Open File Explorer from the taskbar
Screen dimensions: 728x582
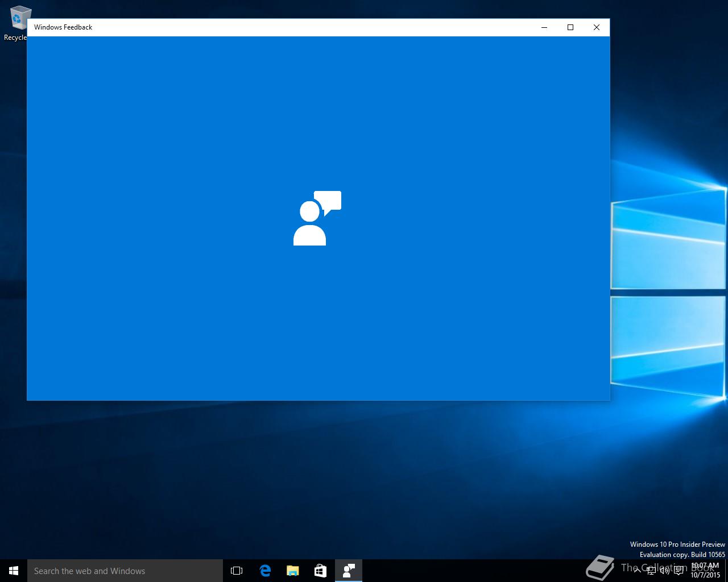(x=293, y=571)
